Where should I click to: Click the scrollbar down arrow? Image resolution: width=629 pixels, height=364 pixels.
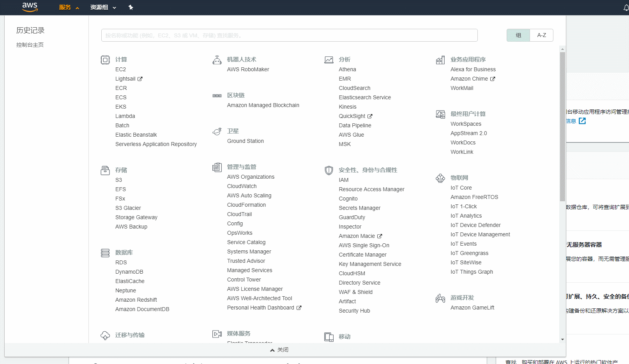click(x=562, y=339)
